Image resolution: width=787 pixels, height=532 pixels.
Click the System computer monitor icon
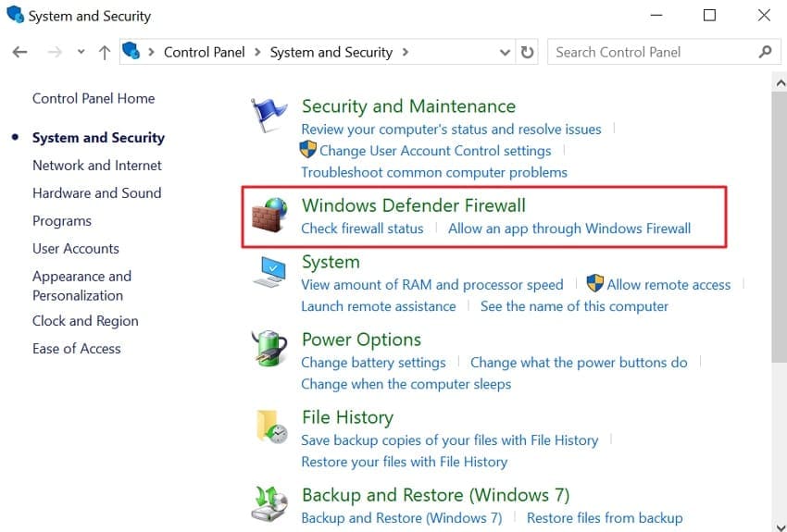(269, 272)
